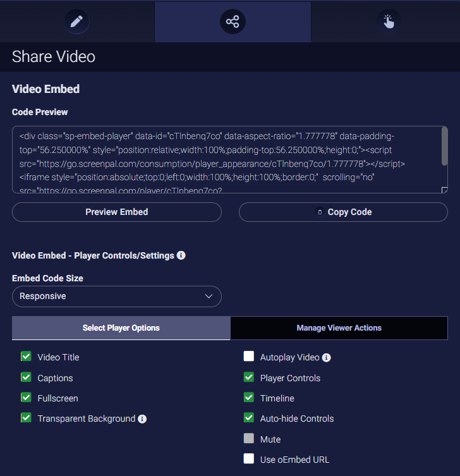Toggle the Timeline checkbox

point(249,398)
